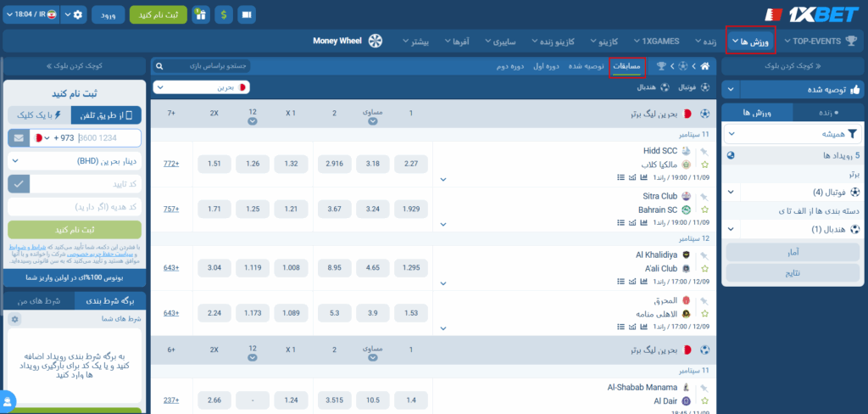Open the دینار بحرین (BHD) currency dropdown

pos(75,161)
